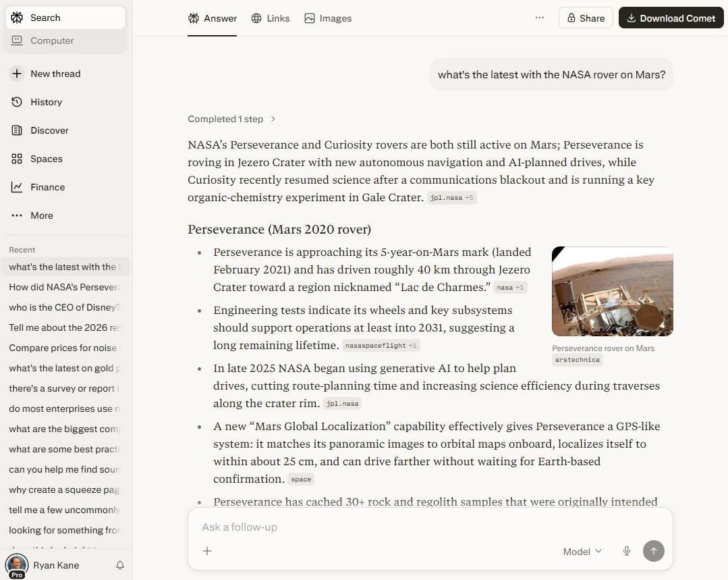This screenshot has width=728, height=580.
Task: Open Spaces in the sidebar
Action: tap(46, 159)
